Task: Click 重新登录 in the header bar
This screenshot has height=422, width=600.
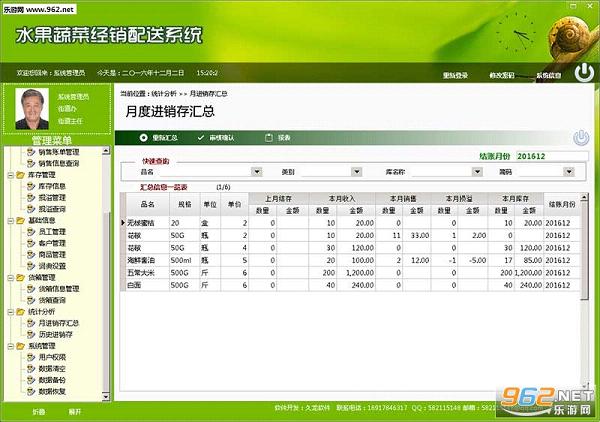Action: (x=455, y=75)
